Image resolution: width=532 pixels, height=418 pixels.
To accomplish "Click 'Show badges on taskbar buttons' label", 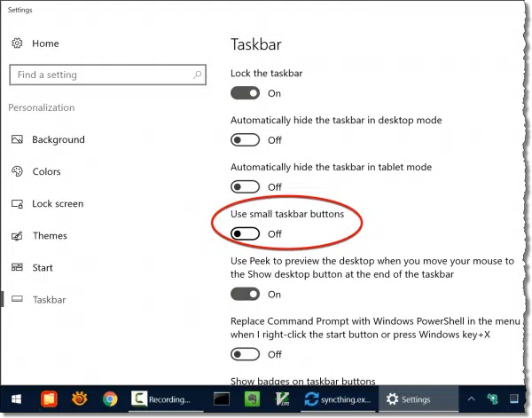I will tap(302, 381).
